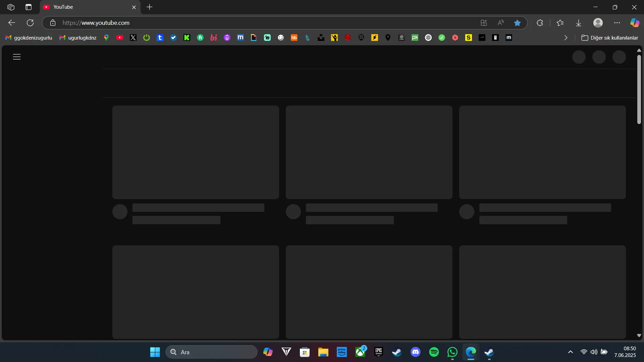This screenshot has width=644, height=362.
Task: Open the Favorites panel in the toolbar
Action: [560, 23]
